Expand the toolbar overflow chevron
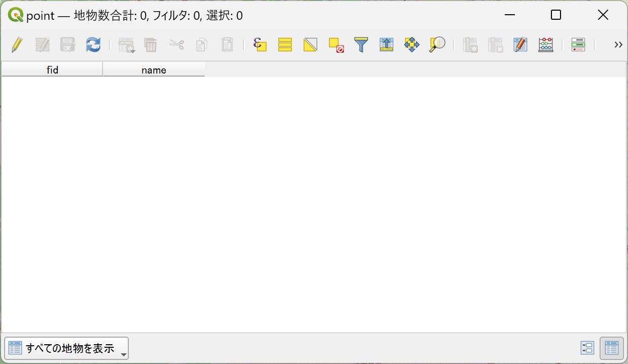This screenshot has width=628, height=364. click(618, 45)
